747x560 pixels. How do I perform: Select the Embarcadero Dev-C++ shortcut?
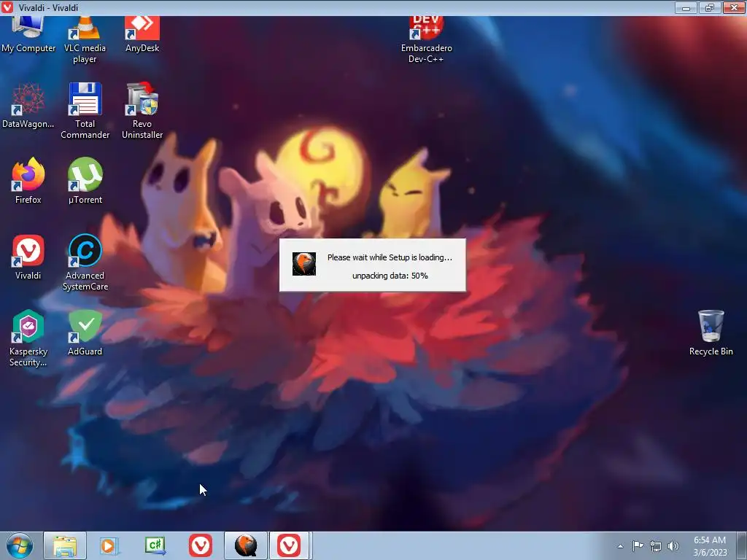[x=426, y=41]
